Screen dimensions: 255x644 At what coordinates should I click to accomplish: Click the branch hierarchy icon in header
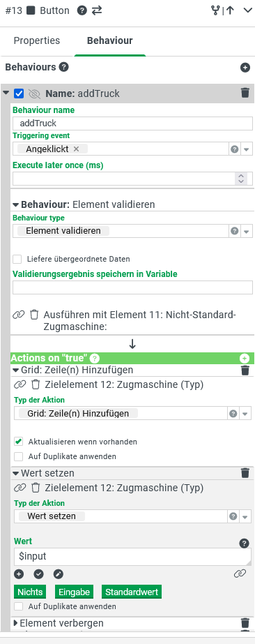pyautogui.click(x=215, y=10)
